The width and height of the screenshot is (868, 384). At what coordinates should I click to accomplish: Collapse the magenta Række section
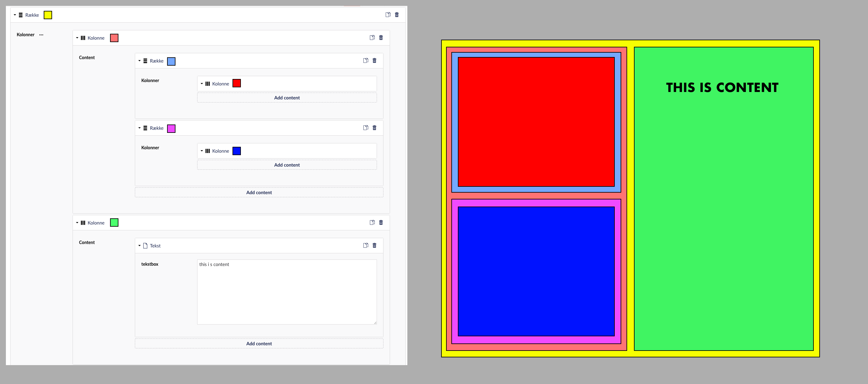[x=139, y=128]
